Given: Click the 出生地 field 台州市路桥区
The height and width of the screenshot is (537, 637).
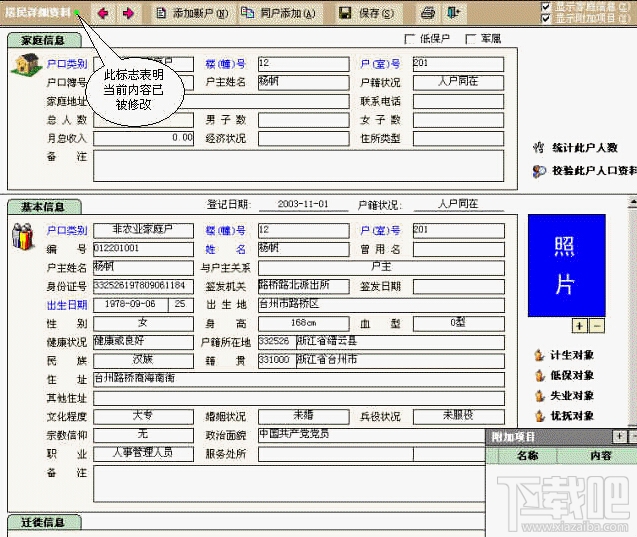Looking at the screenshot, I should [x=381, y=305].
